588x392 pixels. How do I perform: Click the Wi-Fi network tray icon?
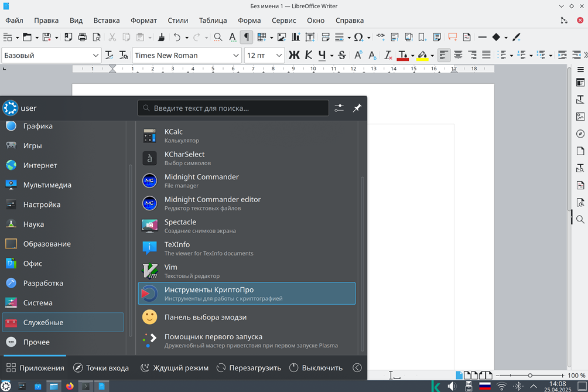(501, 386)
